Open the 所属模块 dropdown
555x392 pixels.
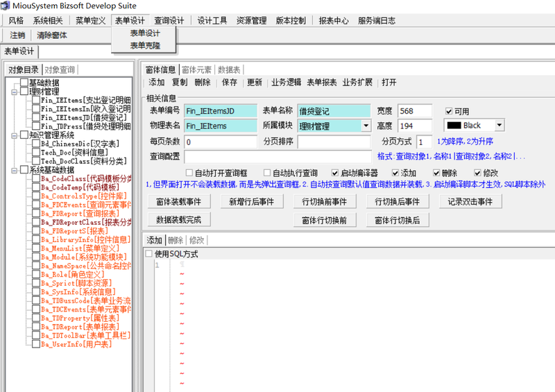click(x=366, y=126)
